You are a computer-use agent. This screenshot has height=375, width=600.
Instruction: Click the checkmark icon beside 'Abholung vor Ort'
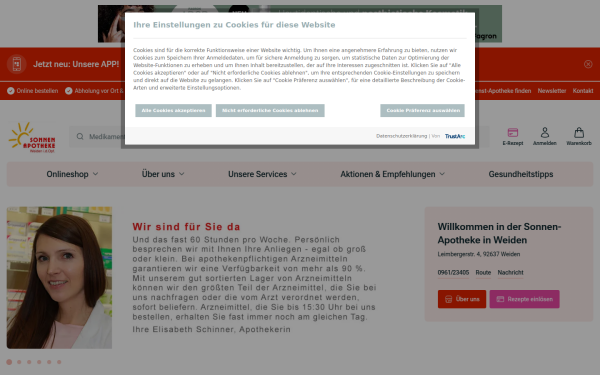68,91
